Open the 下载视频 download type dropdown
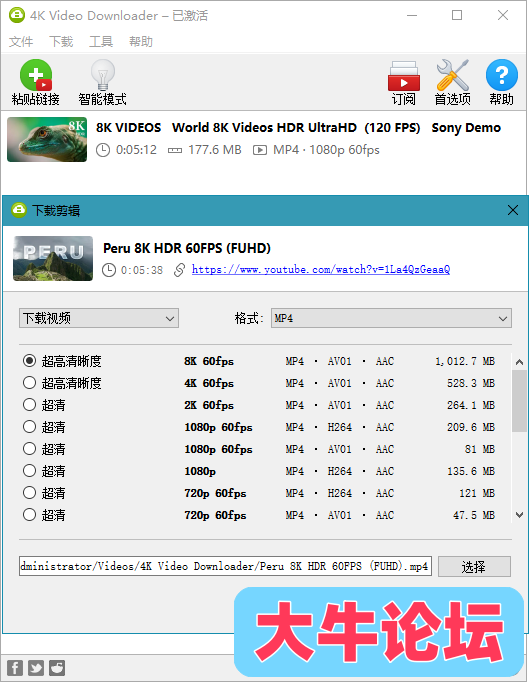Image resolution: width=529 pixels, height=682 pixels. pos(99,318)
